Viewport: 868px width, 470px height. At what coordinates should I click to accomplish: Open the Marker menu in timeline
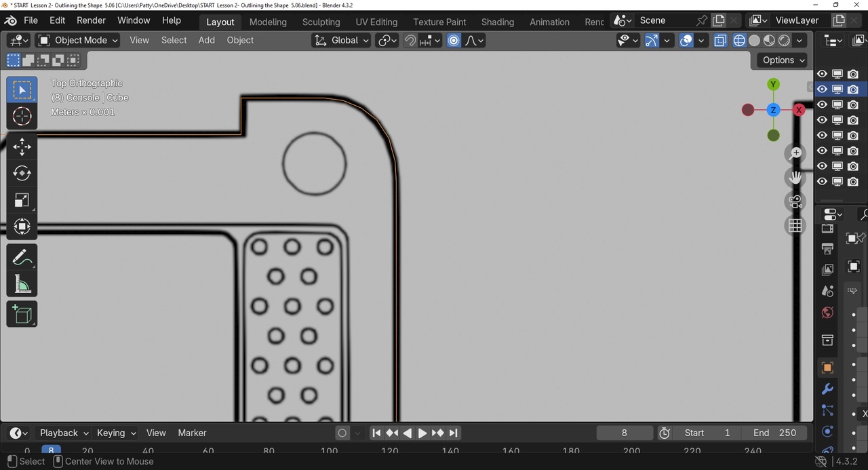[x=192, y=433]
